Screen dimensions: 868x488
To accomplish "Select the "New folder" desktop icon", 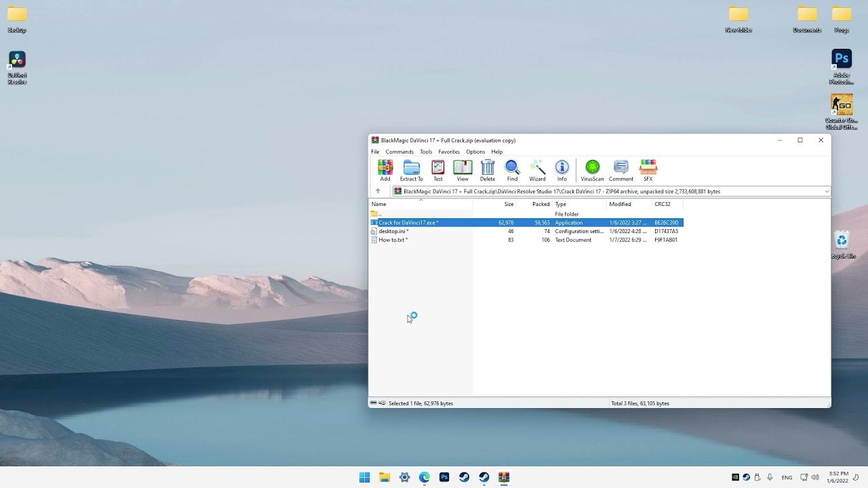I will pyautogui.click(x=738, y=20).
